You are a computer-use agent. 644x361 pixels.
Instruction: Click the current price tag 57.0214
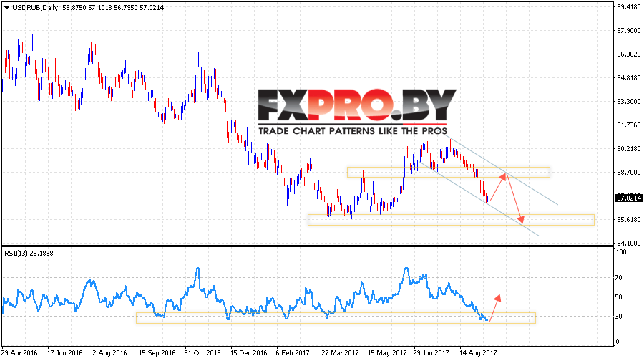coord(628,198)
